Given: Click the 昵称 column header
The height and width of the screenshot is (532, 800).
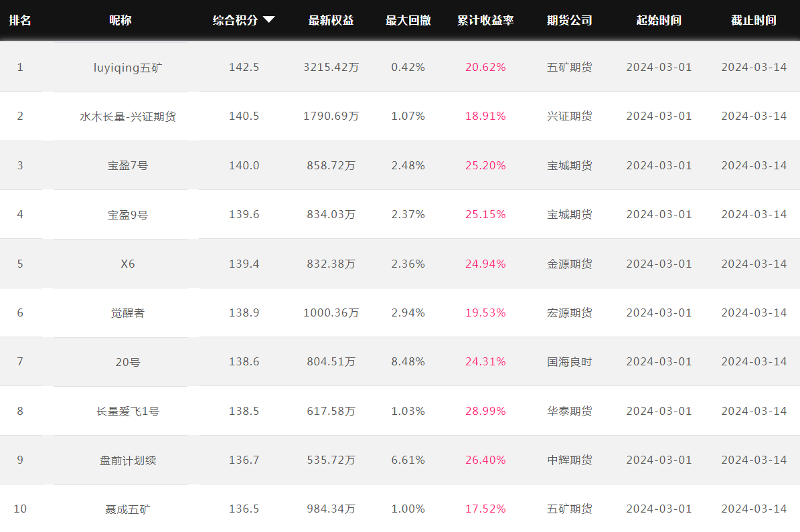Looking at the screenshot, I should [121, 20].
